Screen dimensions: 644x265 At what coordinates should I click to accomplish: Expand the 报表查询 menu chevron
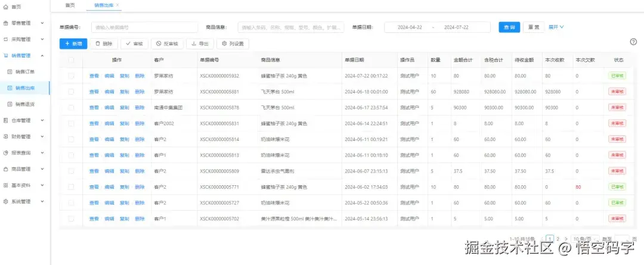(x=43, y=152)
